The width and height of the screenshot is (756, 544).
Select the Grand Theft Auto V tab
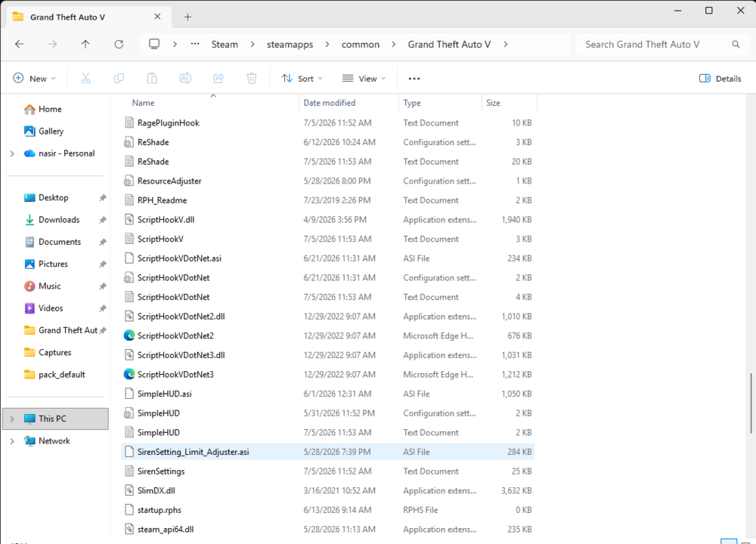[89, 17]
